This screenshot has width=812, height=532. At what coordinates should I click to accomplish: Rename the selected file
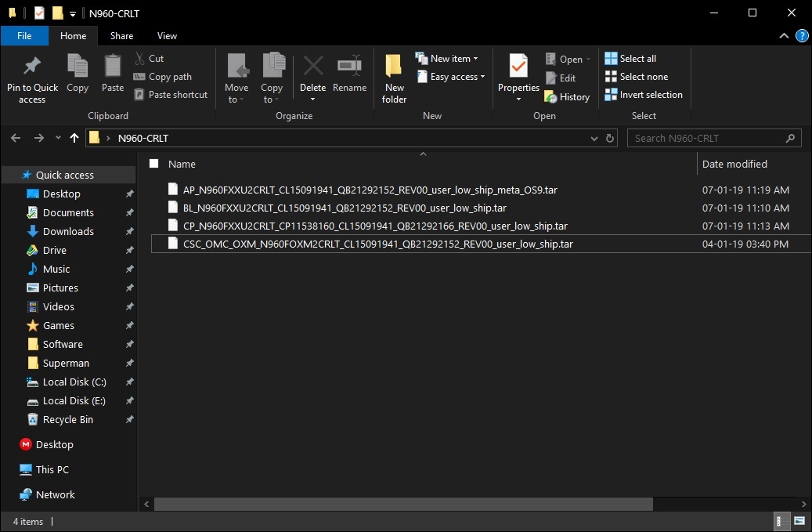(349, 74)
